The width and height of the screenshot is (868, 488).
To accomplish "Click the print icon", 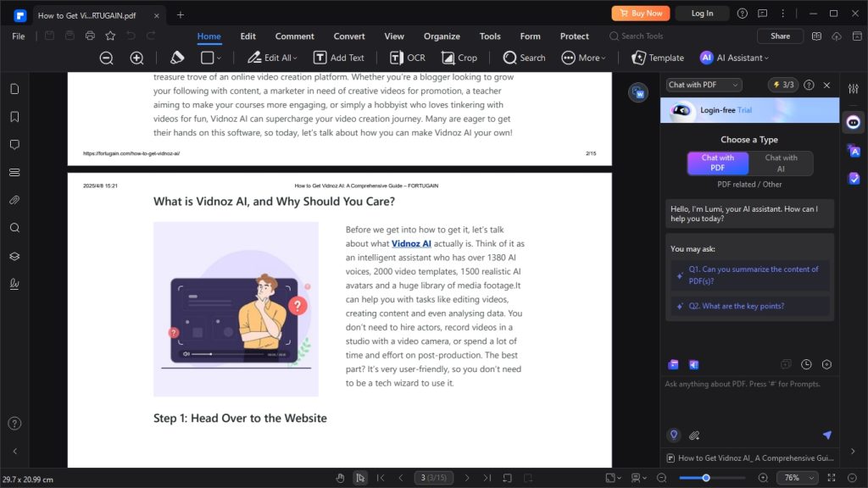I will tap(90, 36).
